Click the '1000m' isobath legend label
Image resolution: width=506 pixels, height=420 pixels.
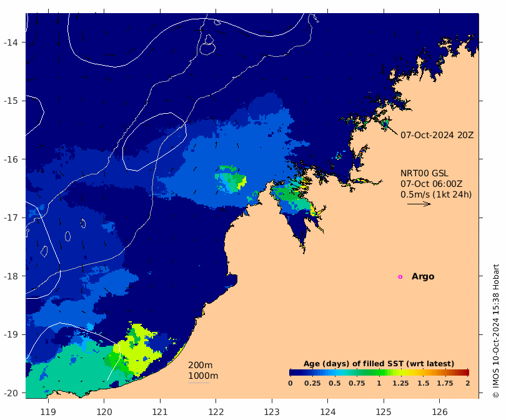tap(203, 376)
